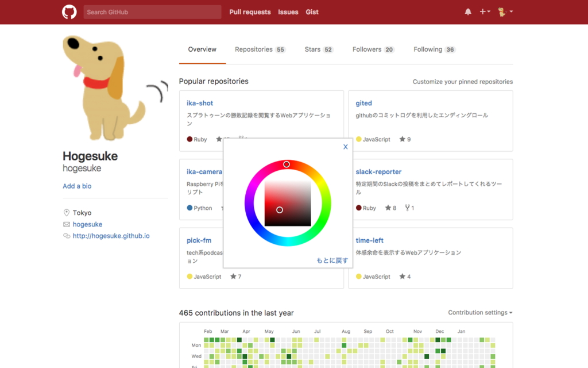View the Followers tab
This screenshot has width=588, height=368.
pos(373,49)
